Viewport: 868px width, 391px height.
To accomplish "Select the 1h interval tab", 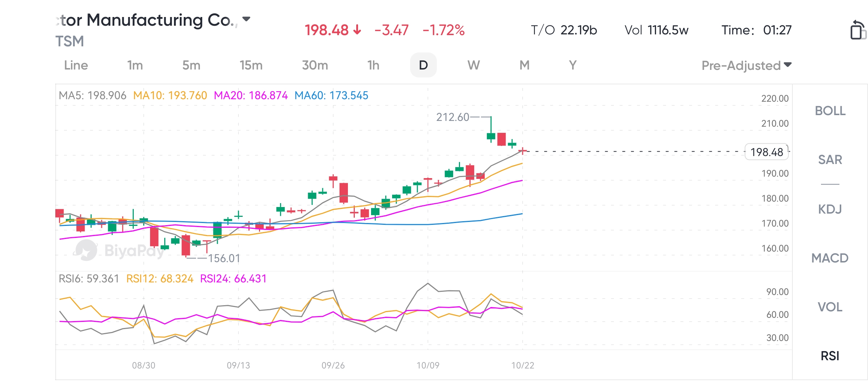I will pyautogui.click(x=373, y=65).
